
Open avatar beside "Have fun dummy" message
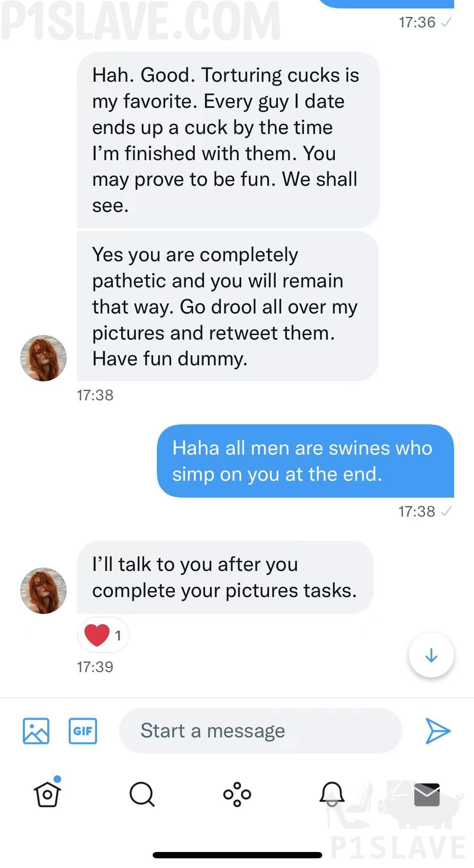(x=43, y=358)
